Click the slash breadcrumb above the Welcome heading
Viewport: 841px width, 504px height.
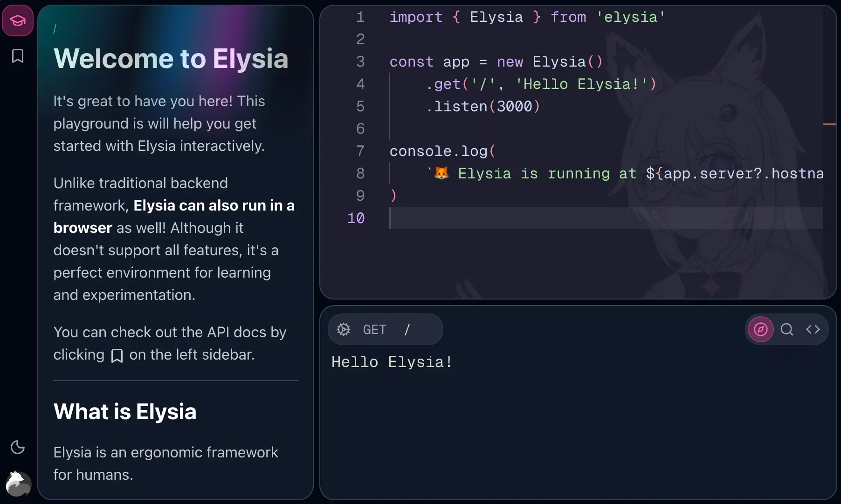click(x=55, y=29)
